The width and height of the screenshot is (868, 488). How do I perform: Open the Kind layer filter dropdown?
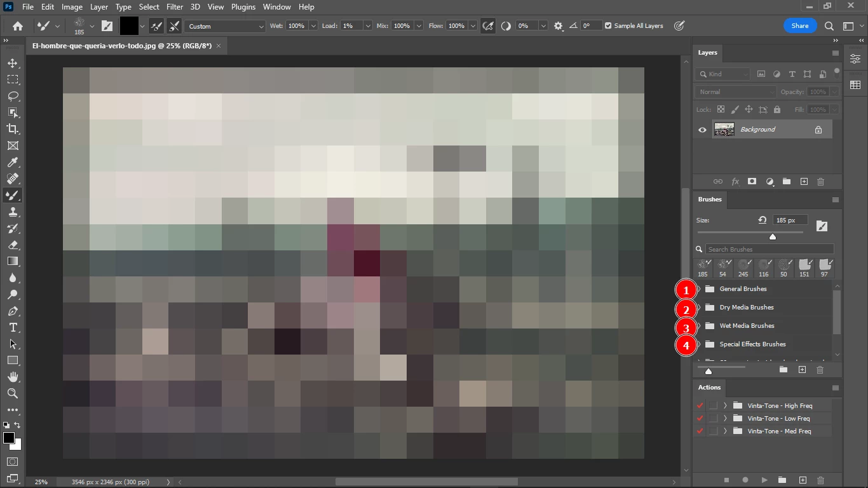coord(722,74)
